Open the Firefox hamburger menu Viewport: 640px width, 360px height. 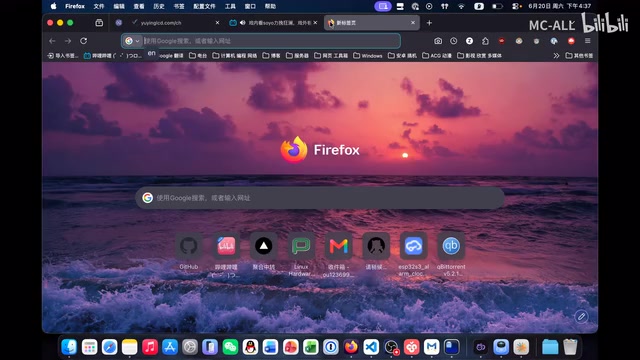coord(588,41)
